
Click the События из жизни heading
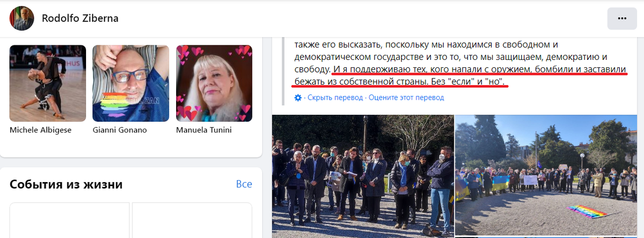[x=66, y=184]
